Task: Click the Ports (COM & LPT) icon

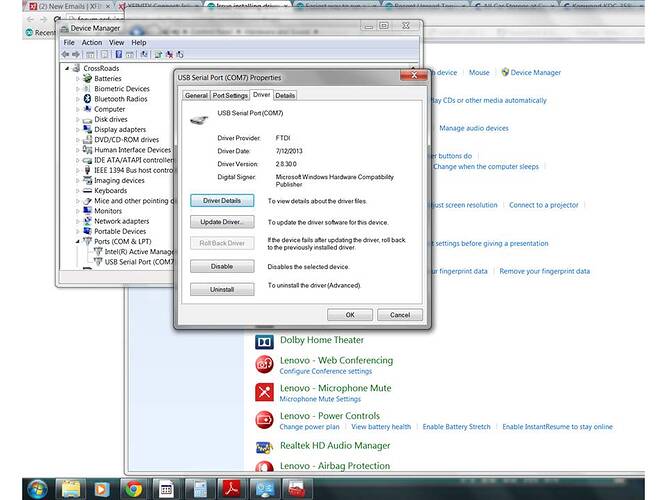Action: click(87, 241)
